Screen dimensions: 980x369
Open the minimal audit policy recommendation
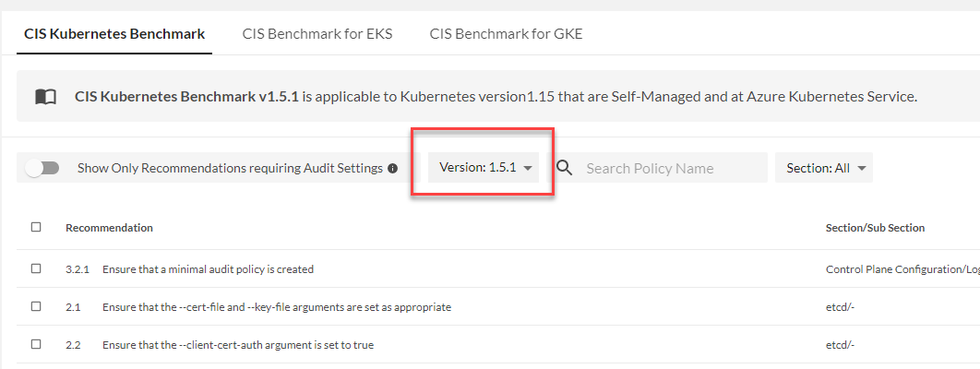[208, 269]
